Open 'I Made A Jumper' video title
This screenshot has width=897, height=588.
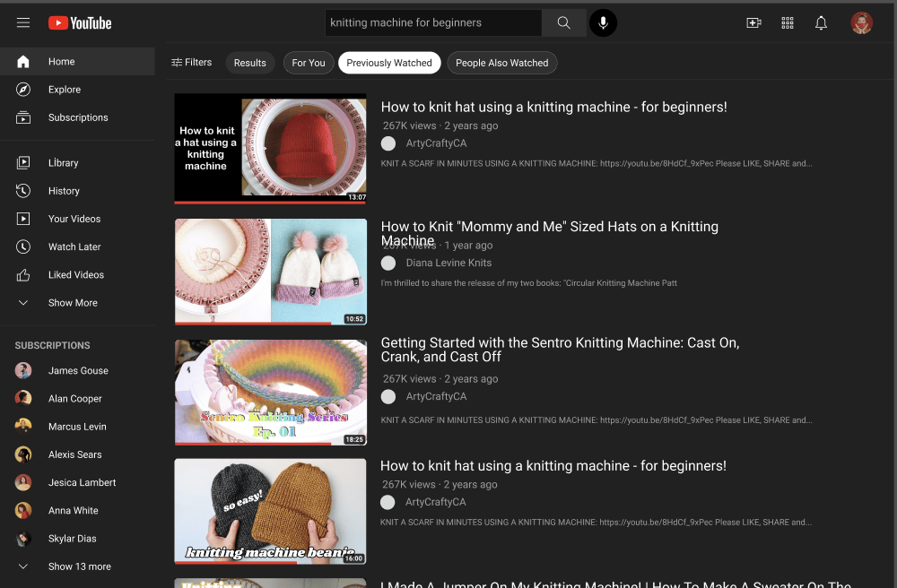pyautogui.click(x=615, y=584)
